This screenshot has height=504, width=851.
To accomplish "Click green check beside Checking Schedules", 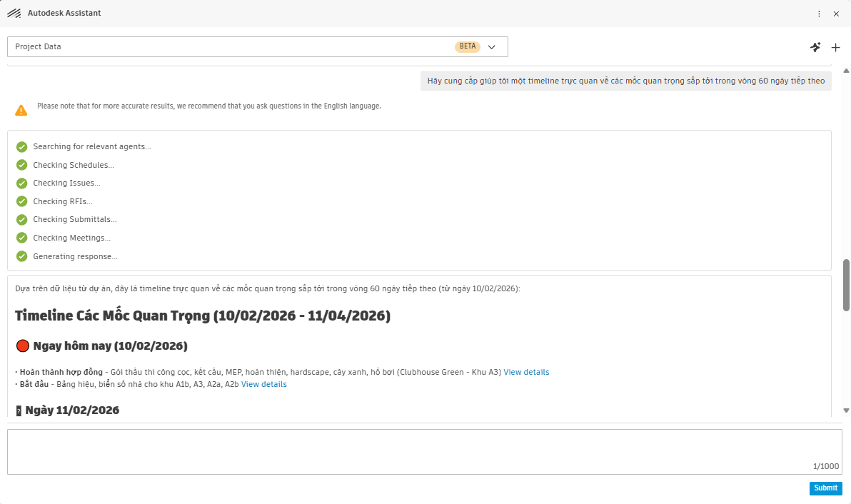I will pos(21,165).
